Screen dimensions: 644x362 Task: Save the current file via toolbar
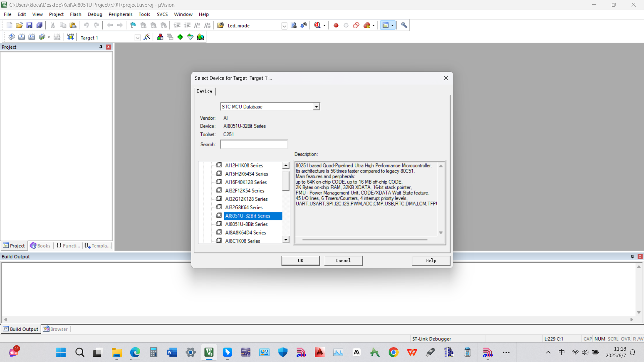29,25
